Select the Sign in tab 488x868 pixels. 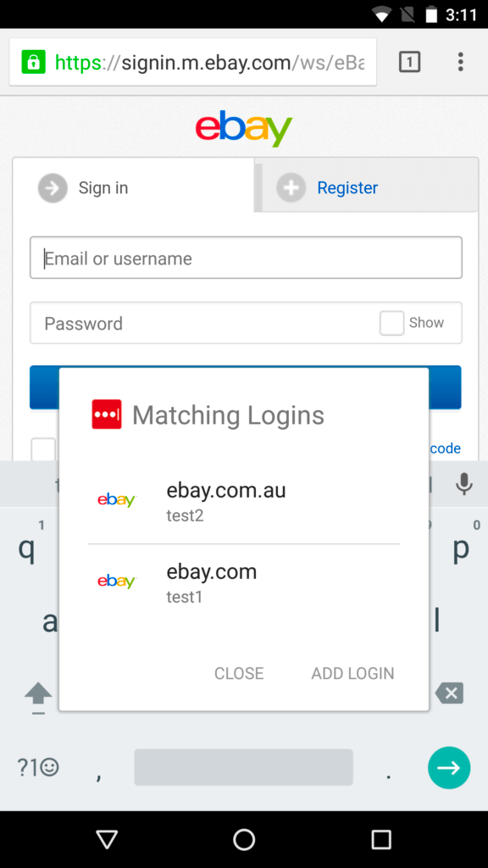[x=133, y=186]
